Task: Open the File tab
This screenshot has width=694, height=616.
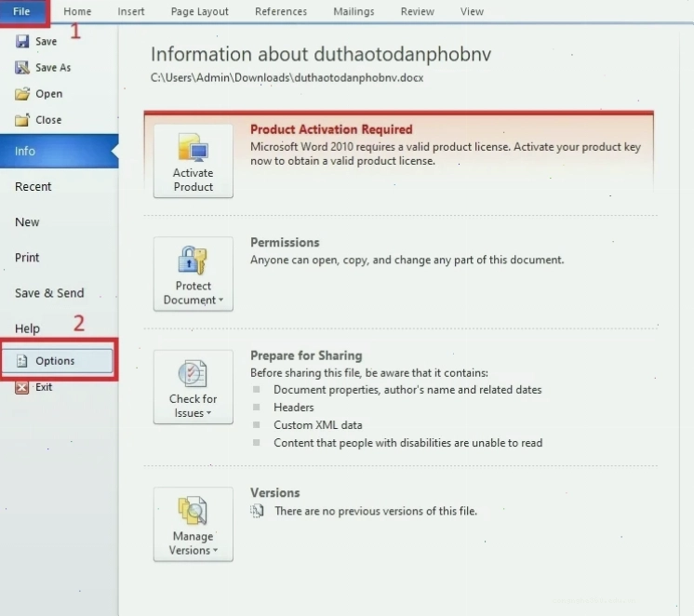Action: [22, 11]
